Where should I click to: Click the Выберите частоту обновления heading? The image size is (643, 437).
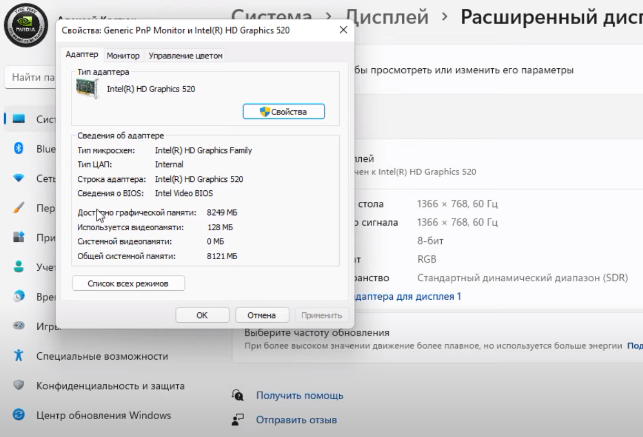pyautogui.click(x=317, y=332)
